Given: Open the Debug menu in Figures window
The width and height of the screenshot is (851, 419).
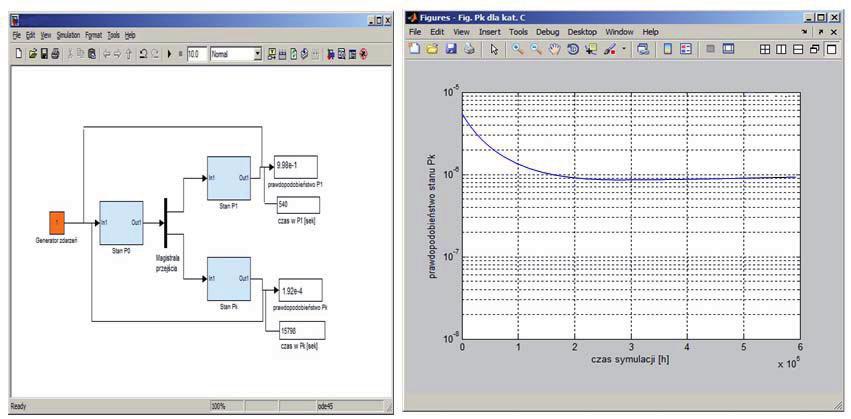Looking at the screenshot, I should [x=548, y=32].
